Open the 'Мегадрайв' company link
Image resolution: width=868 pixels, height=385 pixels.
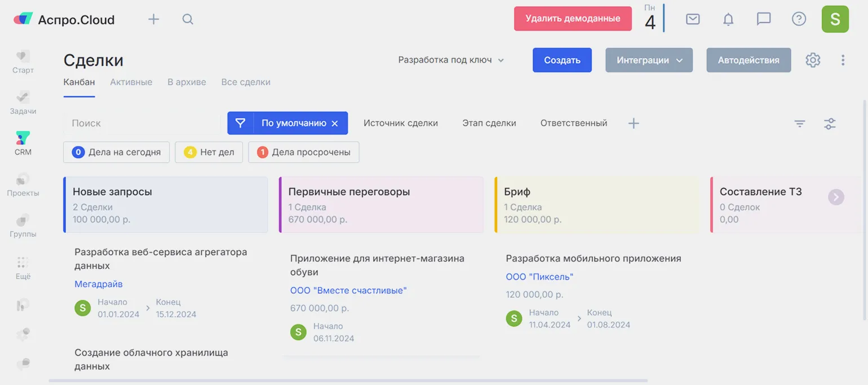(x=99, y=284)
